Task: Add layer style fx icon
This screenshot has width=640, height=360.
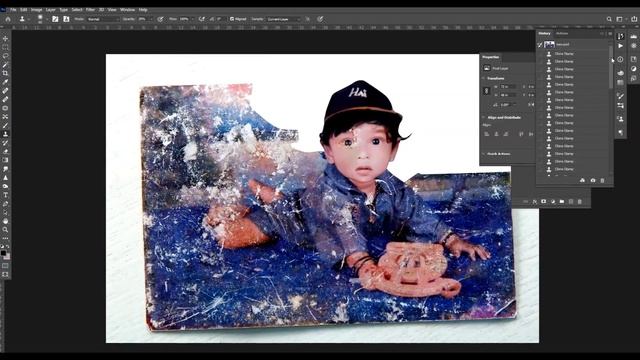Action: point(535,202)
